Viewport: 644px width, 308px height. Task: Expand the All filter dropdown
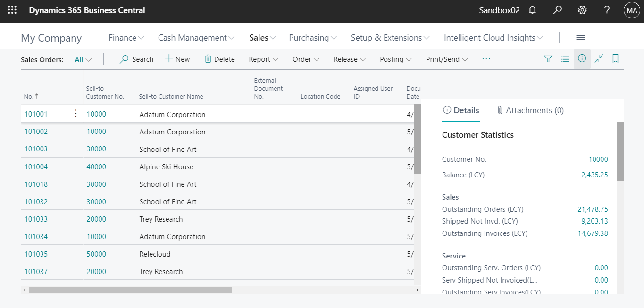pos(83,59)
